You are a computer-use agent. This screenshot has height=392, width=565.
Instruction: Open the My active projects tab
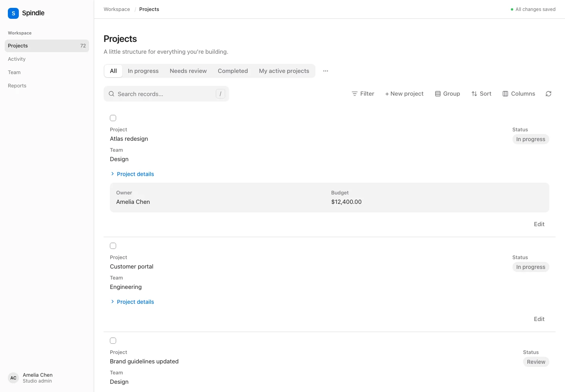284,71
